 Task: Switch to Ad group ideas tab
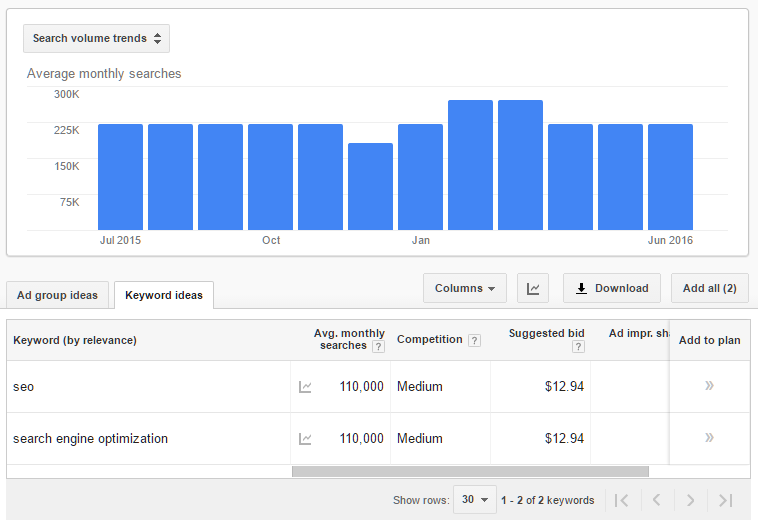click(58, 296)
